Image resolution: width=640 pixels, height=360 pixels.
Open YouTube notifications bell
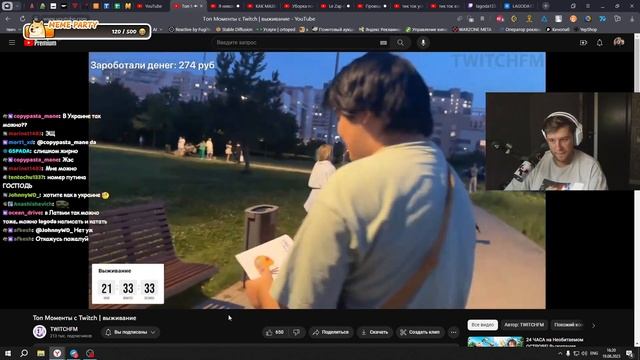click(599, 42)
